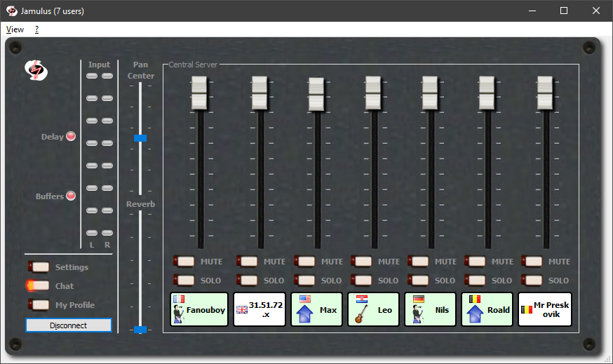613x364 pixels.
Task: Solo the 31.51.72.x channel
Action: click(x=247, y=280)
